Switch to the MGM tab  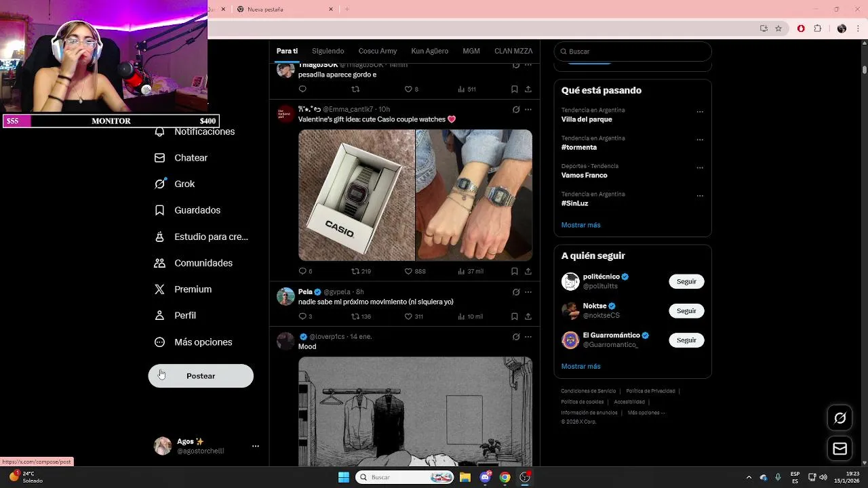471,51
